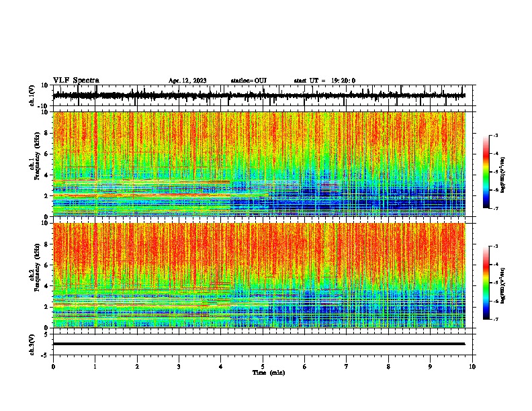532x411 pixels.
Task: Click the 'ch.3(V)' axis label
Action: click(32, 345)
